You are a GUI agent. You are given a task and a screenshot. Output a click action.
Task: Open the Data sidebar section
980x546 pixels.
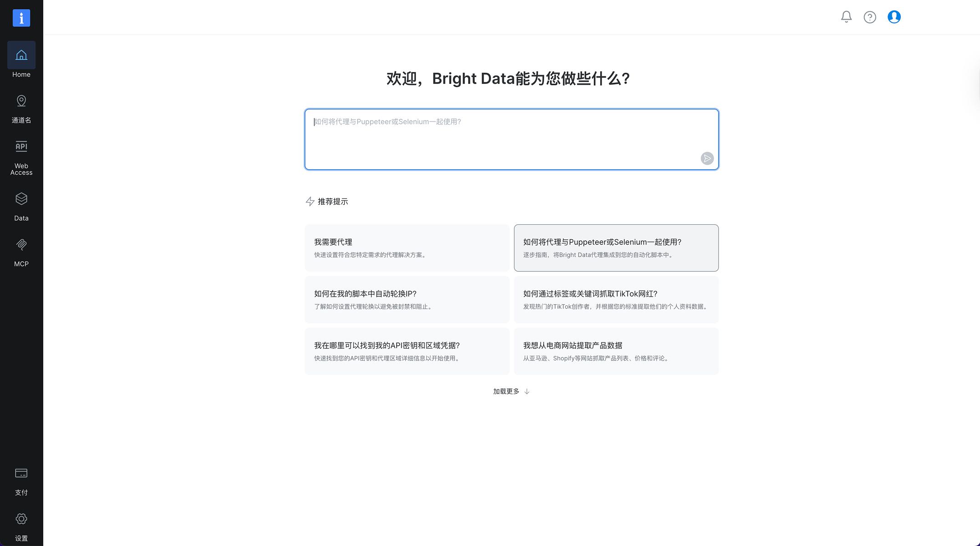coord(21,207)
